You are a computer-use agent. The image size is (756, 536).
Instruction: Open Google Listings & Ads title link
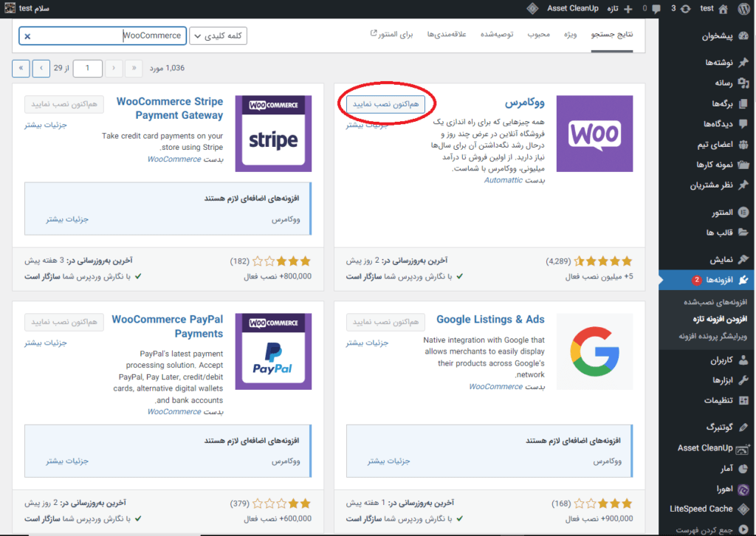[490, 320]
